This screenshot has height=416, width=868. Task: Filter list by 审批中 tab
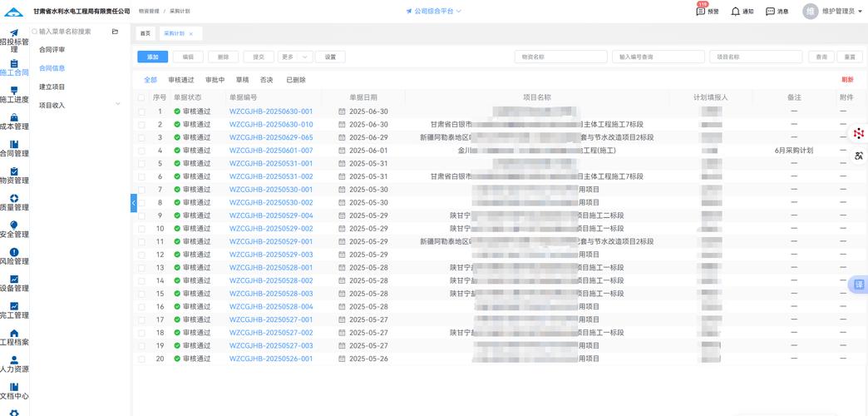215,80
